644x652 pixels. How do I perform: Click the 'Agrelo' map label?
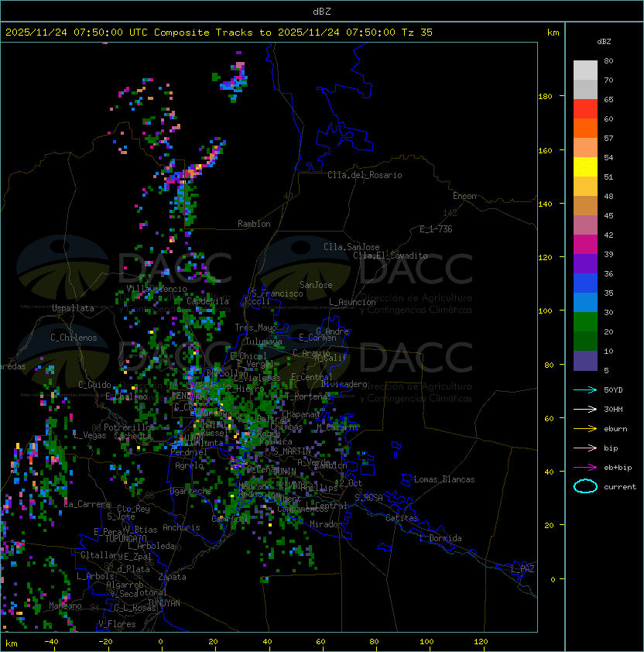tap(189, 465)
